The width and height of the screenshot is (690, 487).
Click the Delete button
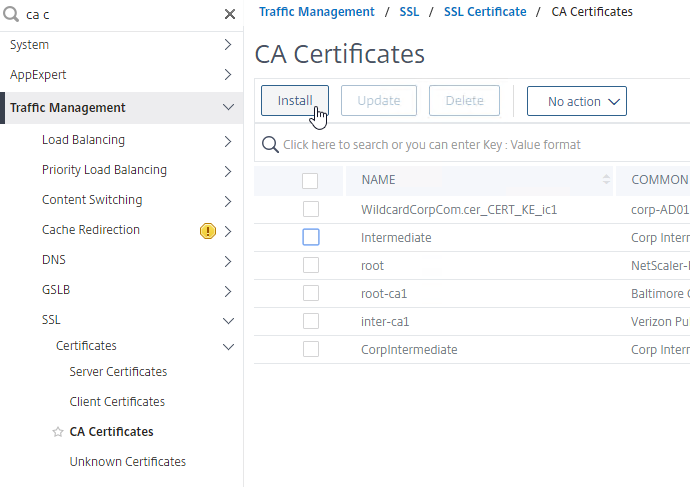point(464,101)
